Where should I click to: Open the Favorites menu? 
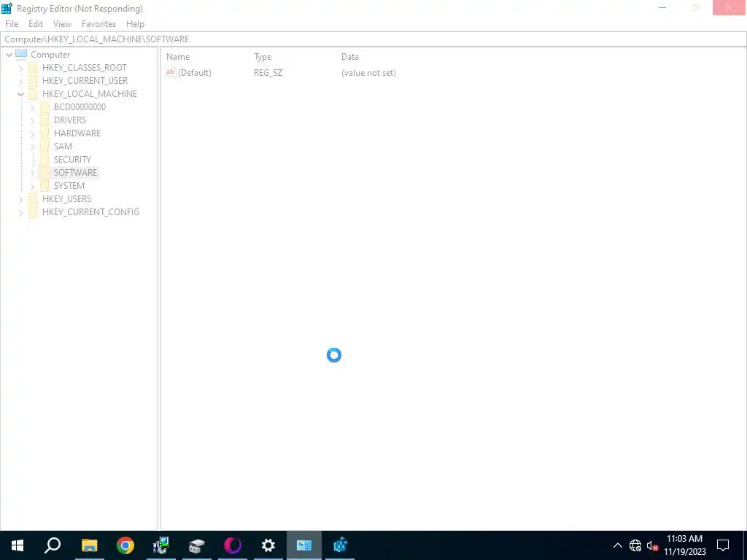tap(98, 24)
